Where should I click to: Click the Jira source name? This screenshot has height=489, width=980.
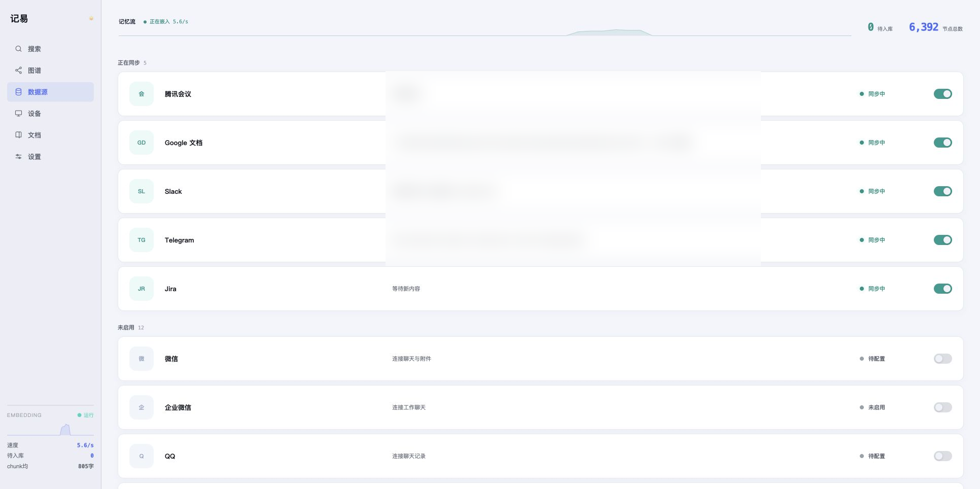point(170,289)
